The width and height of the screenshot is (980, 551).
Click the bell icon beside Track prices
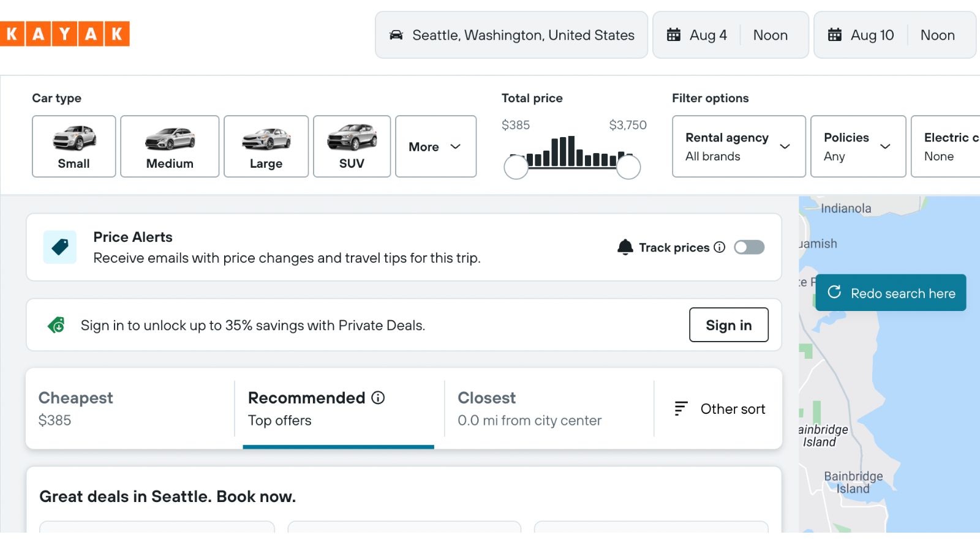[625, 247]
